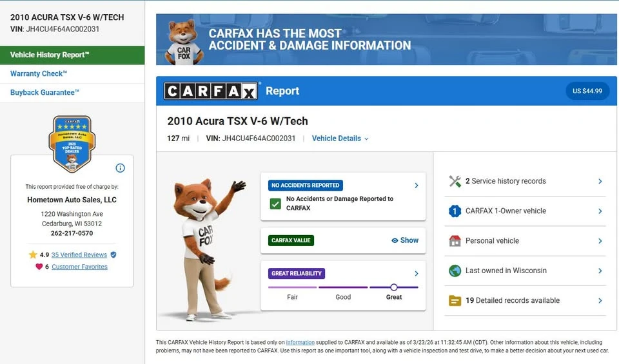Show the CARFAX Value via eye toggle
619x364 pixels.
(405, 240)
